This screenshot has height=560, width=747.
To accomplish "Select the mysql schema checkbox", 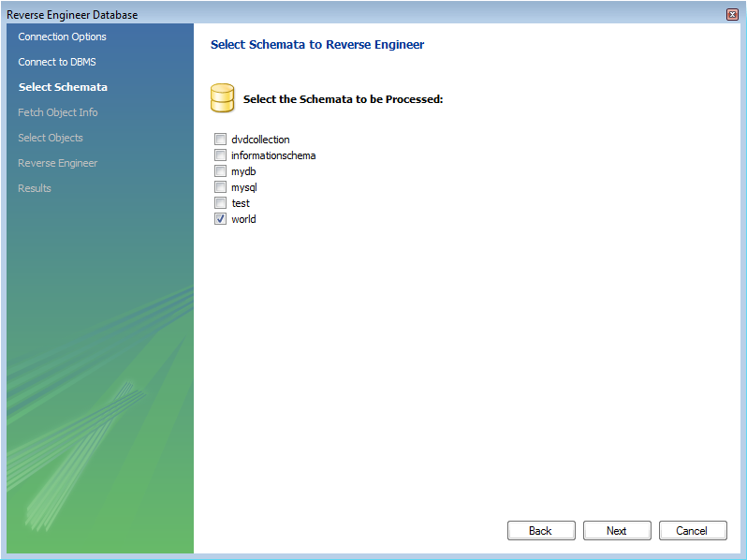I will pyautogui.click(x=221, y=187).
